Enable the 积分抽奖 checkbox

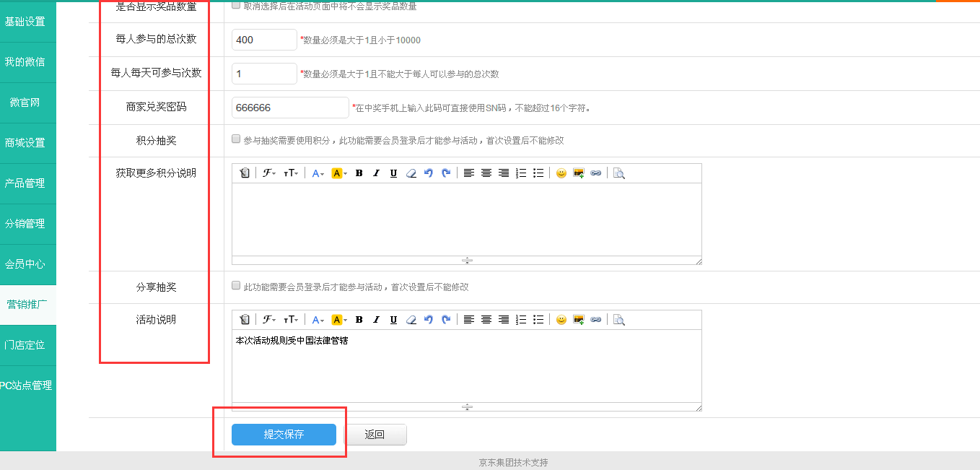tap(236, 139)
